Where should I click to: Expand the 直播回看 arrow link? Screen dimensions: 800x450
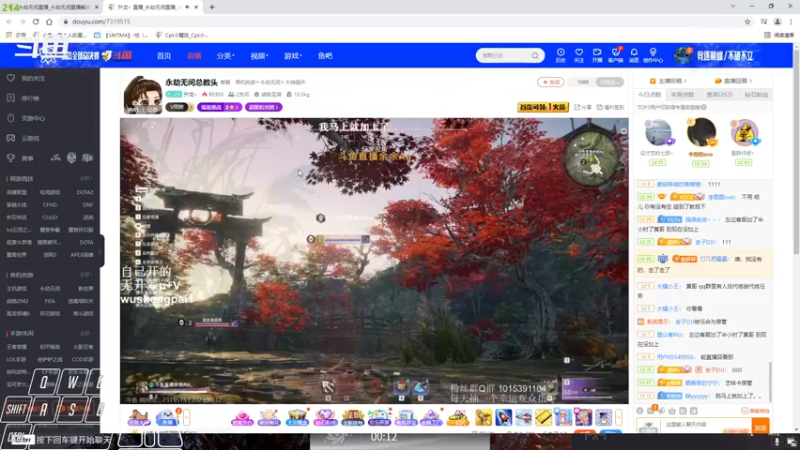(x=733, y=81)
